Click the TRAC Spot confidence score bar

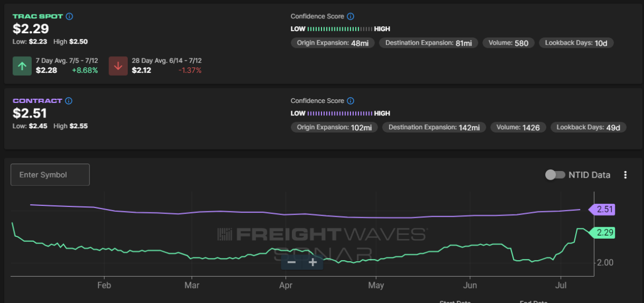[340, 29]
